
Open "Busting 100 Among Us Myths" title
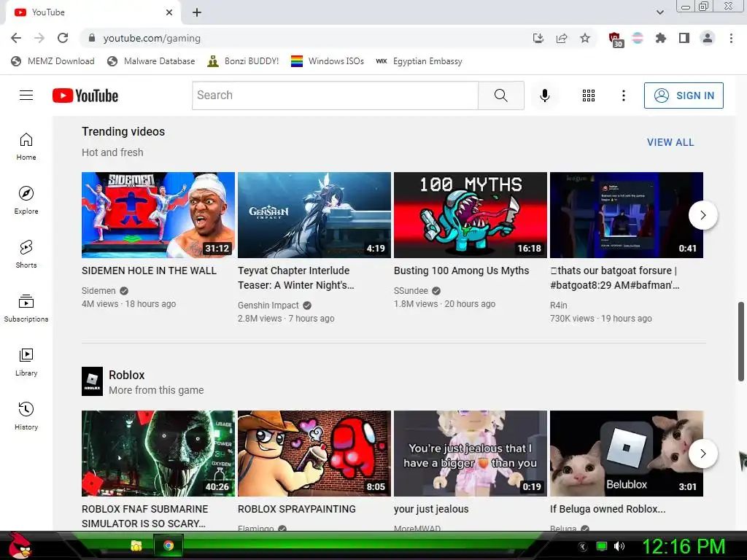(x=461, y=271)
